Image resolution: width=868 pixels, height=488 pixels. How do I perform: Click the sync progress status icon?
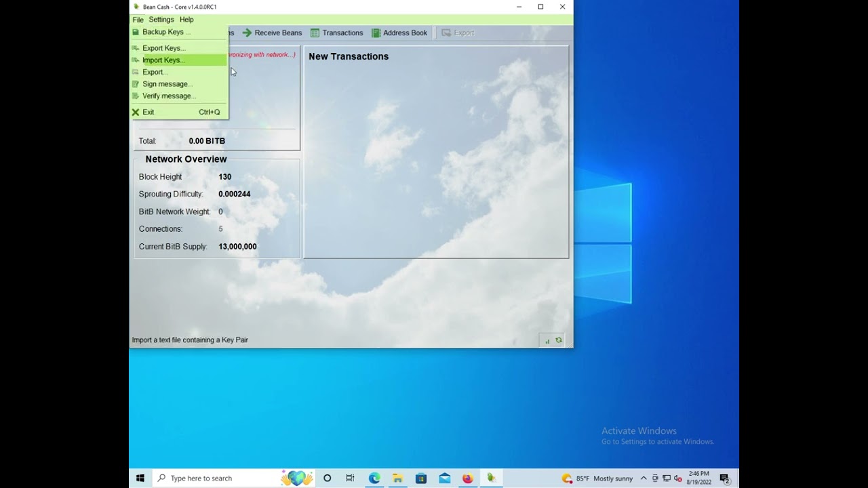coord(559,340)
